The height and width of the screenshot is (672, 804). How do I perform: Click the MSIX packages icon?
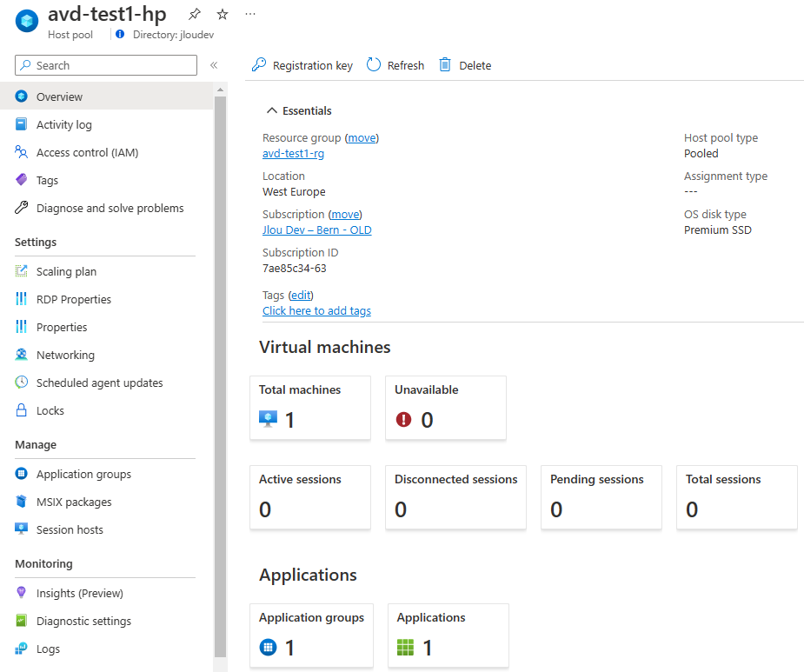click(x=21, y=502)
